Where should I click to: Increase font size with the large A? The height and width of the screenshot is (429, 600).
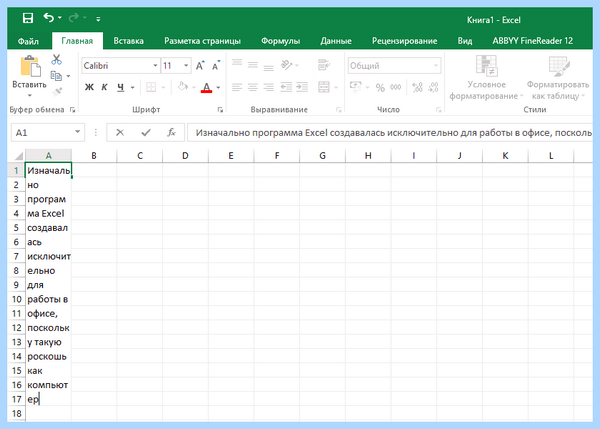(200, 66)
